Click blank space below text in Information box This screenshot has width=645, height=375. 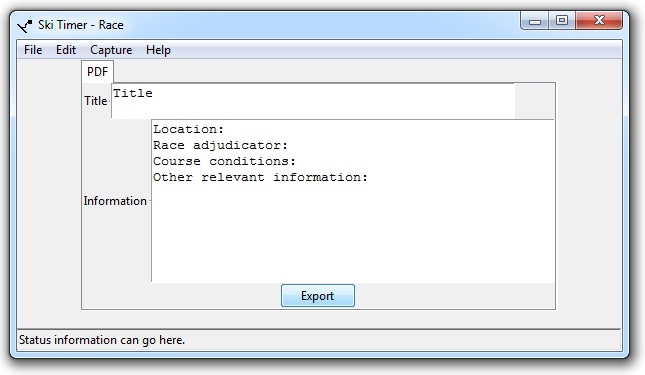[353, 234]
